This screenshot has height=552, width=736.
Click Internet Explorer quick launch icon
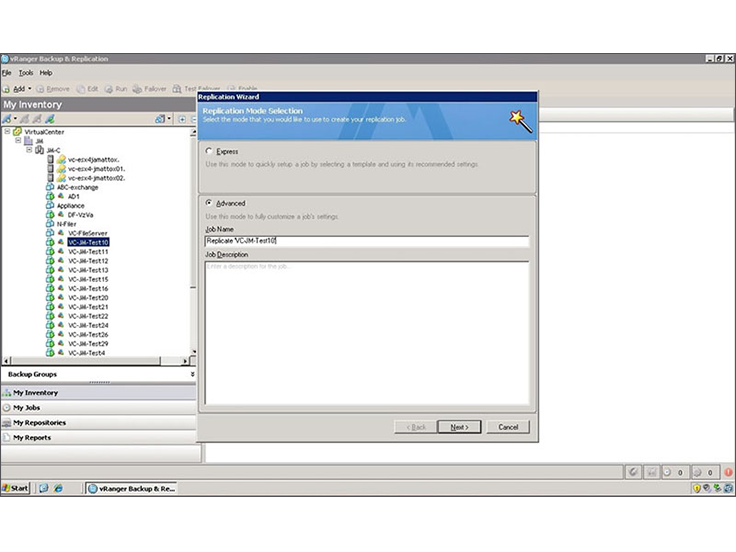click(x=58, y=488)
